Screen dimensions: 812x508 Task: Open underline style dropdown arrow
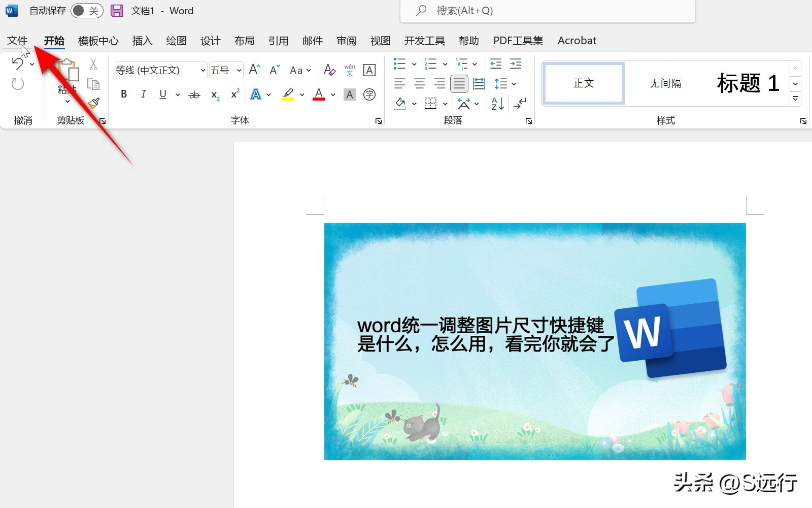coord(178,94)
